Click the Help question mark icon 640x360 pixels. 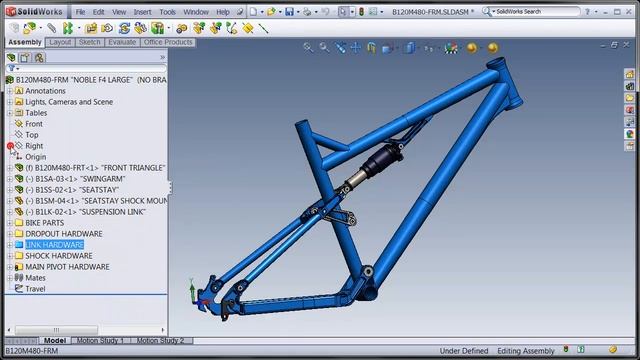pyautogui.click(x=587, y=12)
